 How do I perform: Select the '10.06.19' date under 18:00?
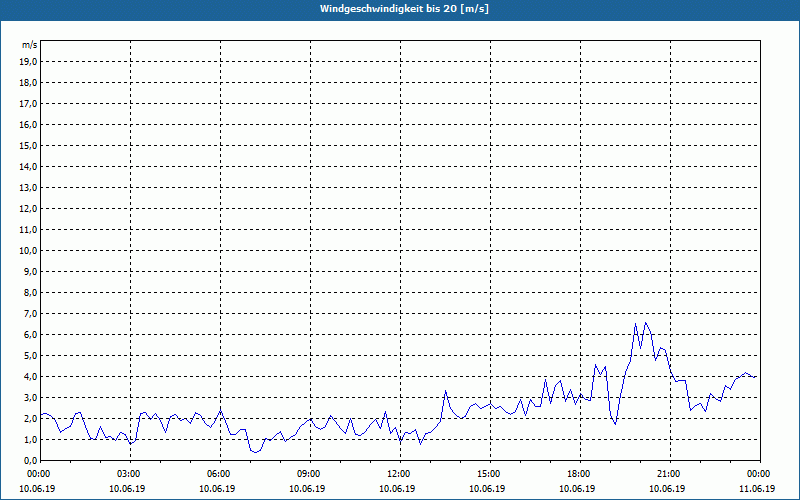[577, 489]
